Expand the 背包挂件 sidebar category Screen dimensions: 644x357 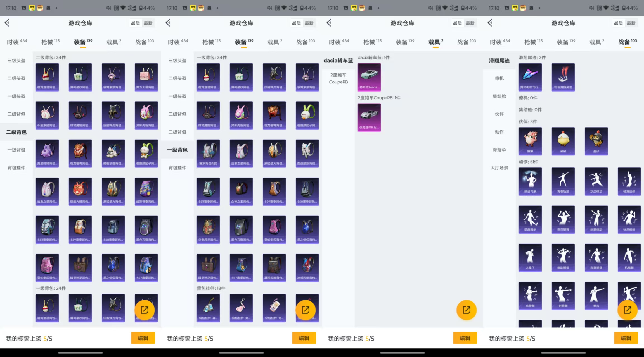(x=16, y=167)
